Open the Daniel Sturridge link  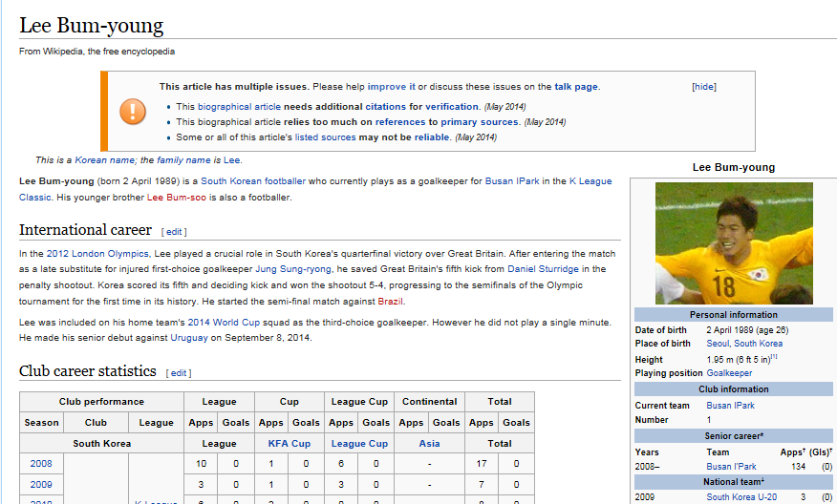(x=543, y=269)
